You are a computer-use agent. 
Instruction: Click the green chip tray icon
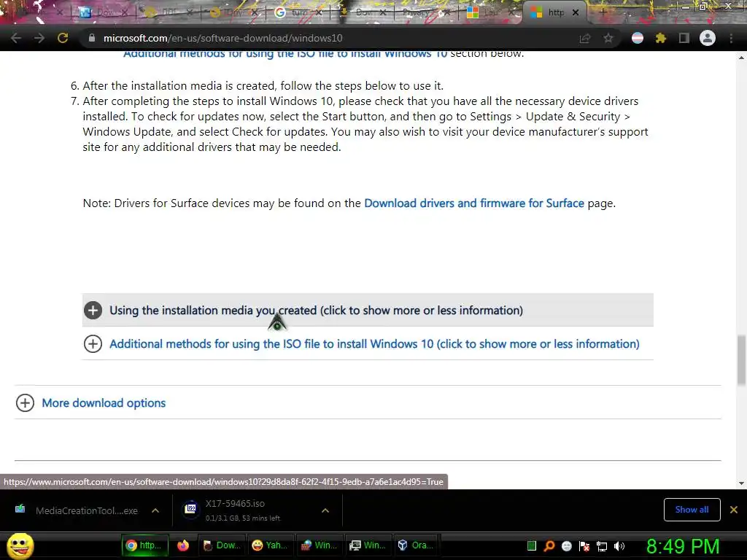[532, 545]
